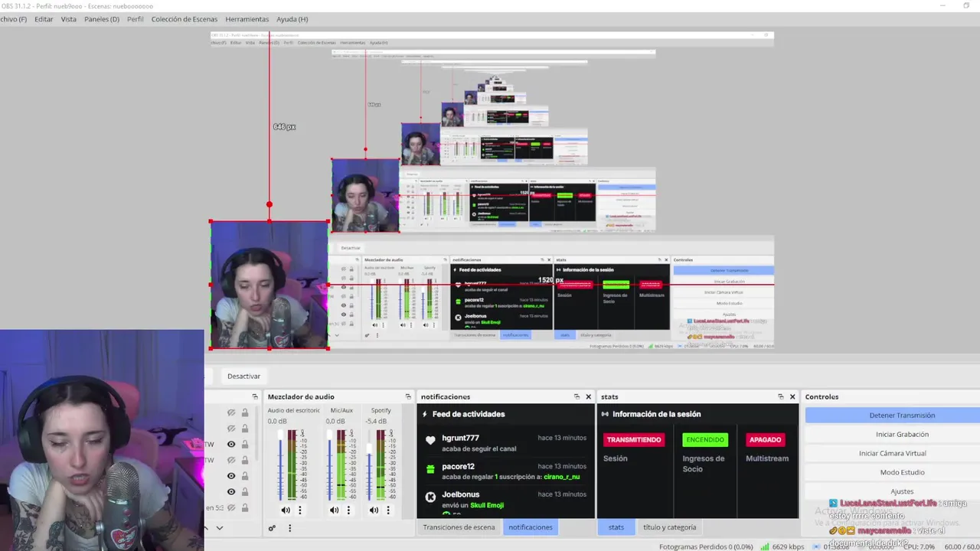Click the TRANSMITIENDO session badge
Screen dimensions: 980x551
click(x=634, y=440)
